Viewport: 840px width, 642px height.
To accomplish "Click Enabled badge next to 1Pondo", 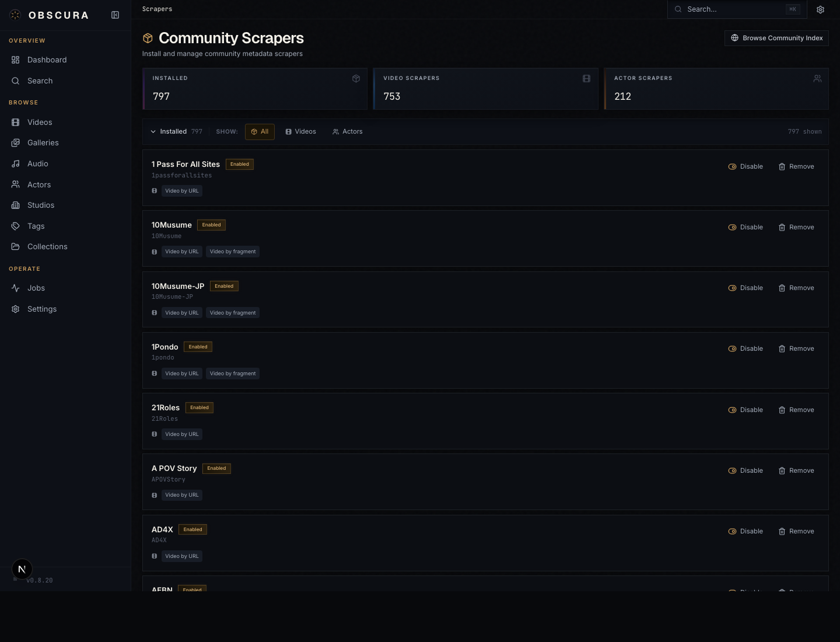I will (x=198, y=347).
